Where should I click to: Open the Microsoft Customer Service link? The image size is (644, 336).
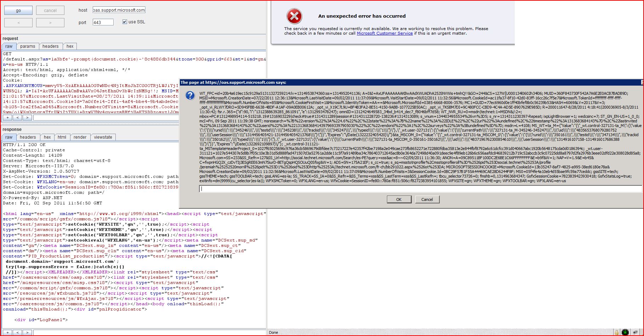385,33
